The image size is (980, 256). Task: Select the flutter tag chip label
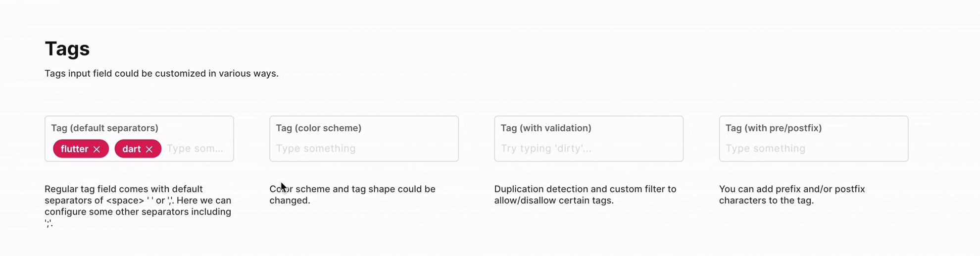tap(74, 149)
